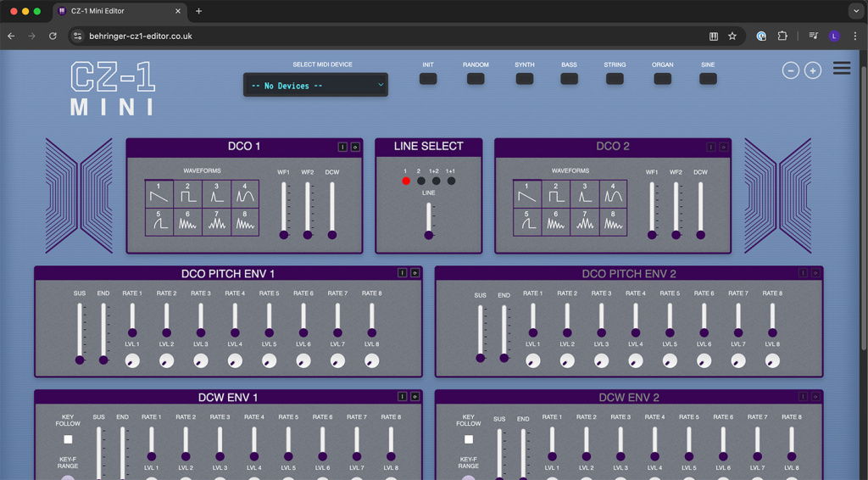Click DCW ENV 1 RATE 5 slider
The image size is (868, 480).
288,443
